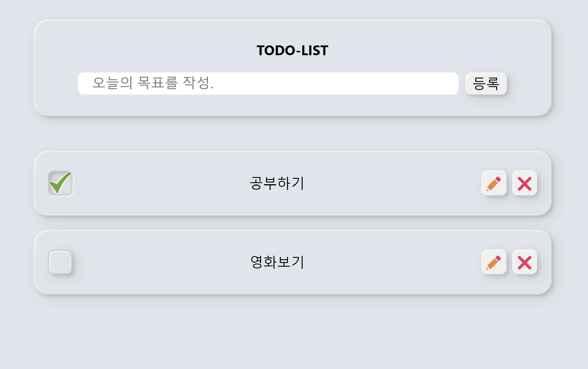Click the 등록 register button
Screen dimensions: 588x369
coord(486,83)
